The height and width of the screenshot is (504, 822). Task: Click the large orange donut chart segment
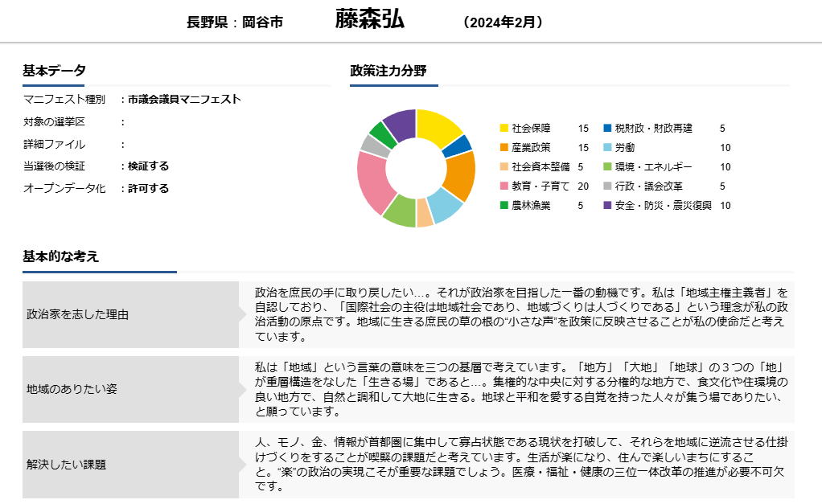461,175
